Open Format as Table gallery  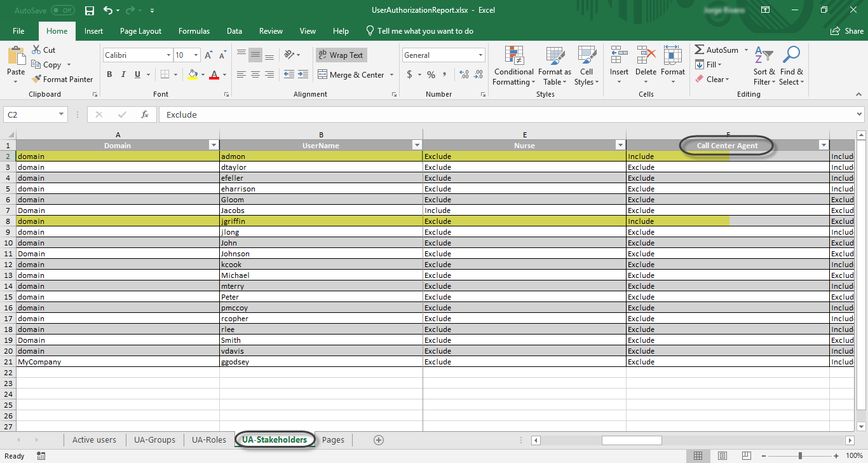pos(555,66)
